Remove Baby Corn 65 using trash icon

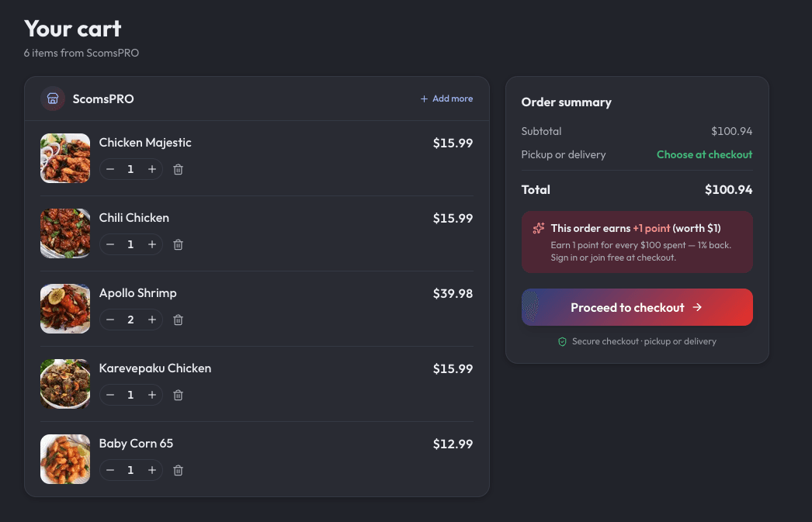pos(178,470)
